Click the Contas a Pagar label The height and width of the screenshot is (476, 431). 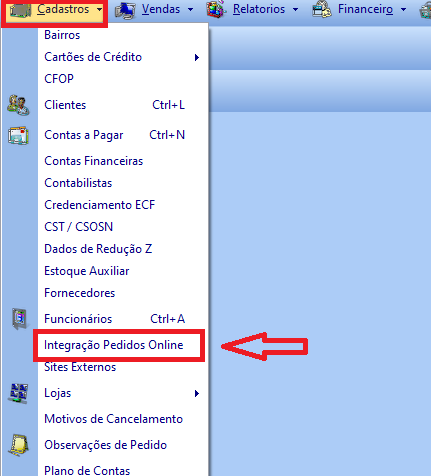[x=84, y=135]
